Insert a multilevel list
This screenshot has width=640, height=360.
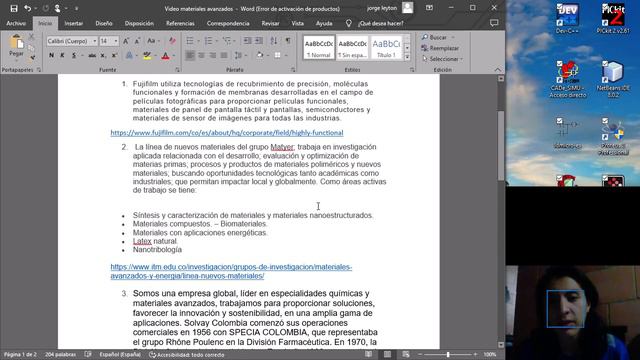click(227, 41)
